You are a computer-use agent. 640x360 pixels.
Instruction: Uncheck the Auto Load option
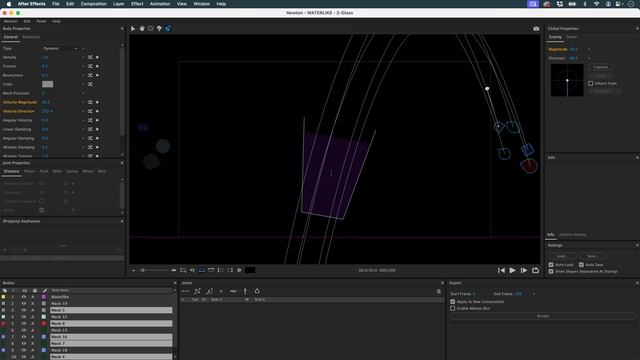[551, 265]
